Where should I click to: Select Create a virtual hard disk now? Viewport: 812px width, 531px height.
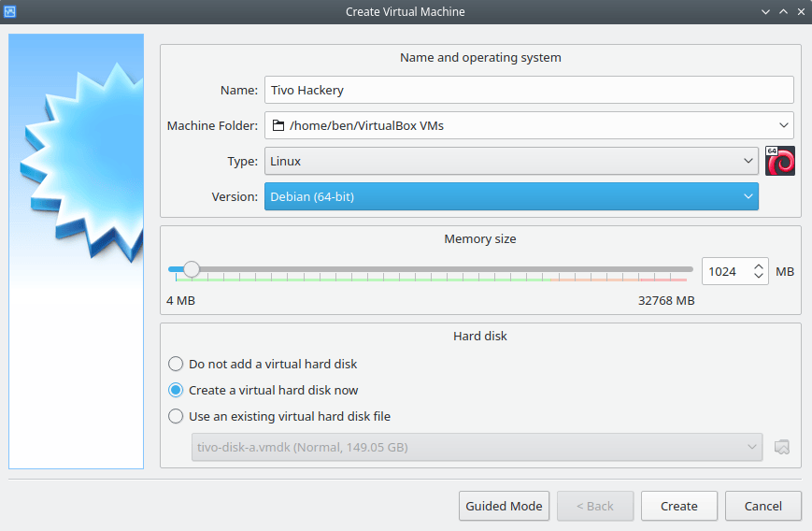click(x=264, y=390)
